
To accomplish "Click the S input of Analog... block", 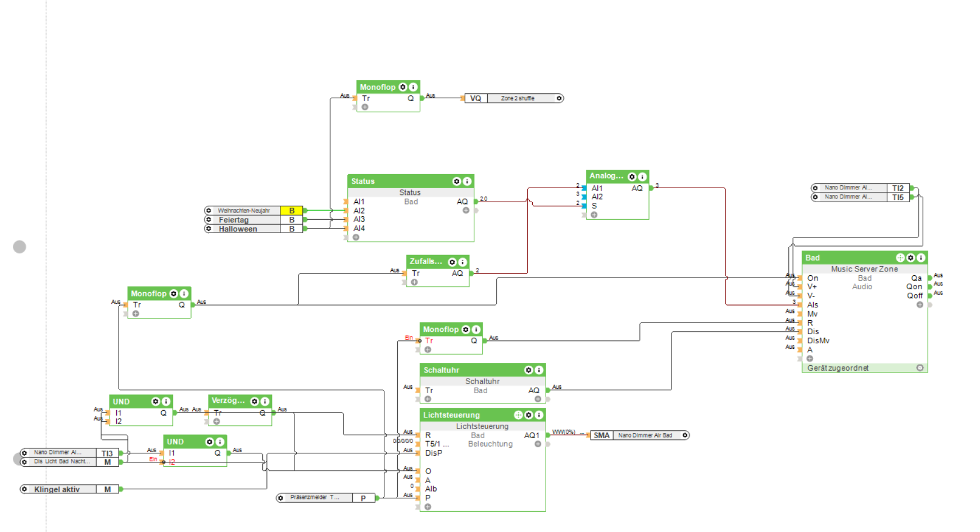I will 594,206.
